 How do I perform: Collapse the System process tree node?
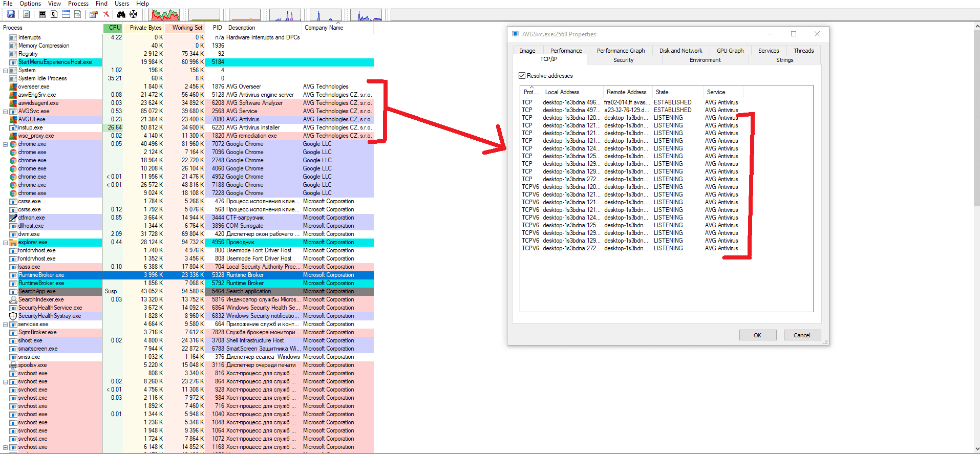(x=5, y=70)
